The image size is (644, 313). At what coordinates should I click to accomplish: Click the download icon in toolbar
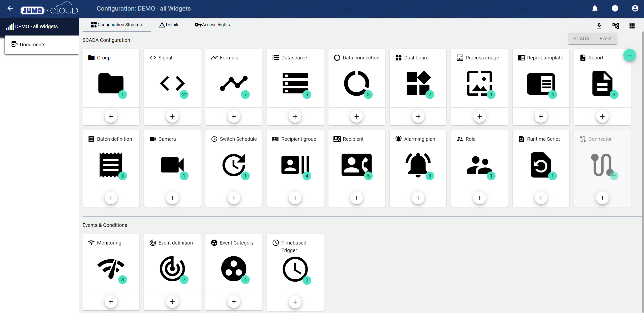click(599, 26)
